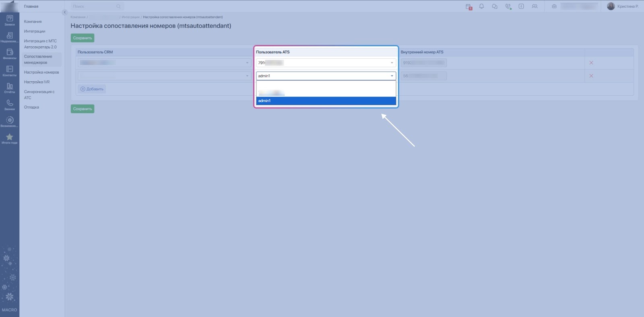Open the phone calls status icon
The height and width of the screenshot is (317, 644).
(508, 6)
